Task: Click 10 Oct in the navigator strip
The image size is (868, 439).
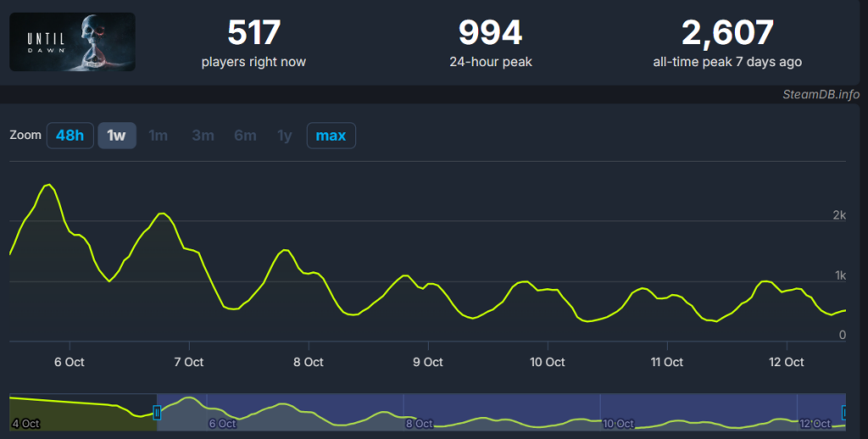Action: coord(617,423)
